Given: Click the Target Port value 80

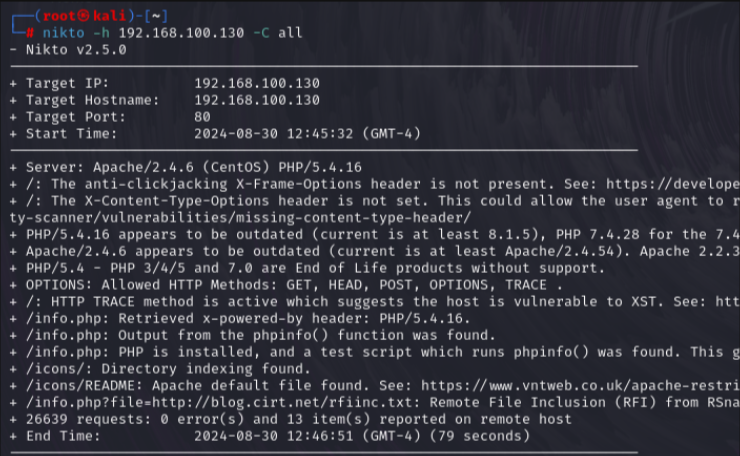Looking at the screenshot, I should [203, 117].
